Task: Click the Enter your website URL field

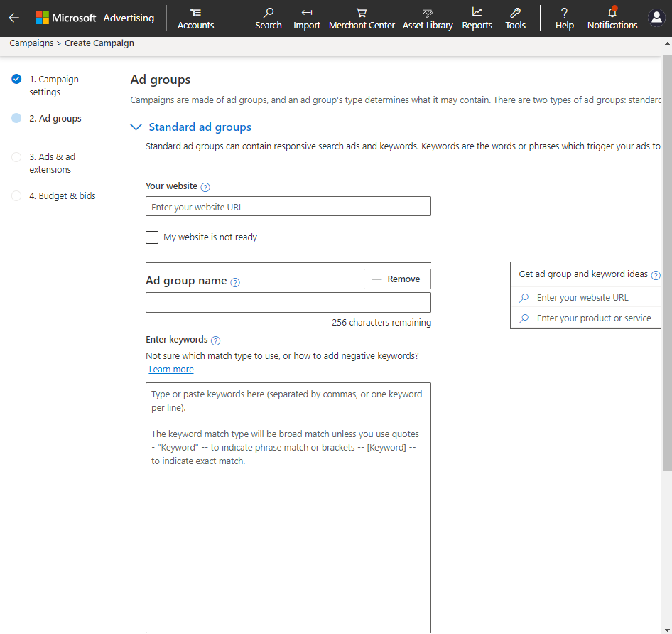Action: coord(288,207)
